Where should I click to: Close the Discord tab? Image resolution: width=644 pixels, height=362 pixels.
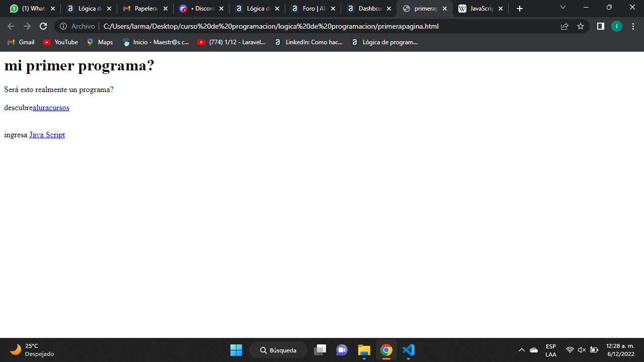tap(221, 9)
